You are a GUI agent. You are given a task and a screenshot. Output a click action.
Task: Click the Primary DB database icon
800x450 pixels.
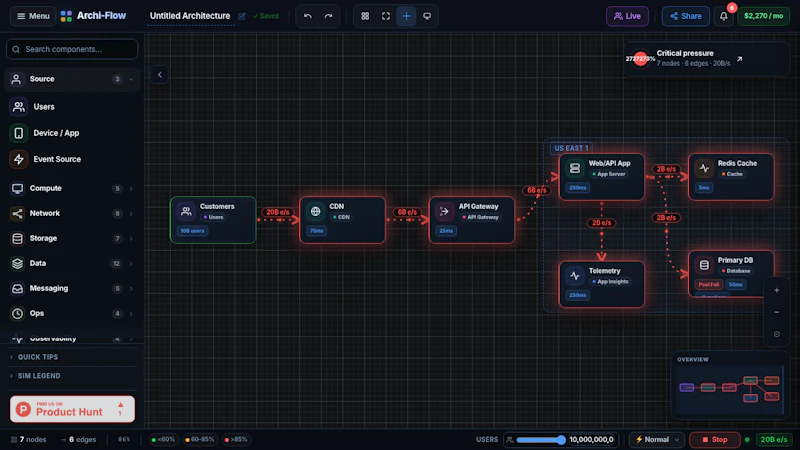click(704, 265)
